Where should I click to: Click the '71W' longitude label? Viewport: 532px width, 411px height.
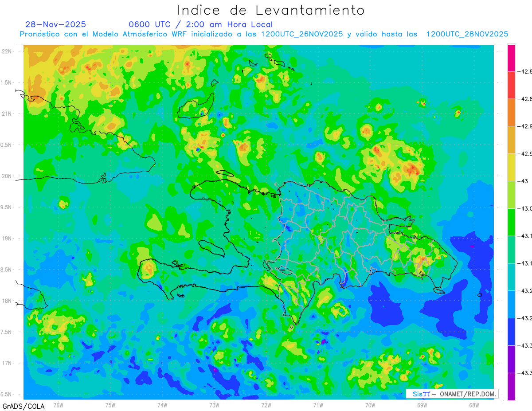click(318, 405)
